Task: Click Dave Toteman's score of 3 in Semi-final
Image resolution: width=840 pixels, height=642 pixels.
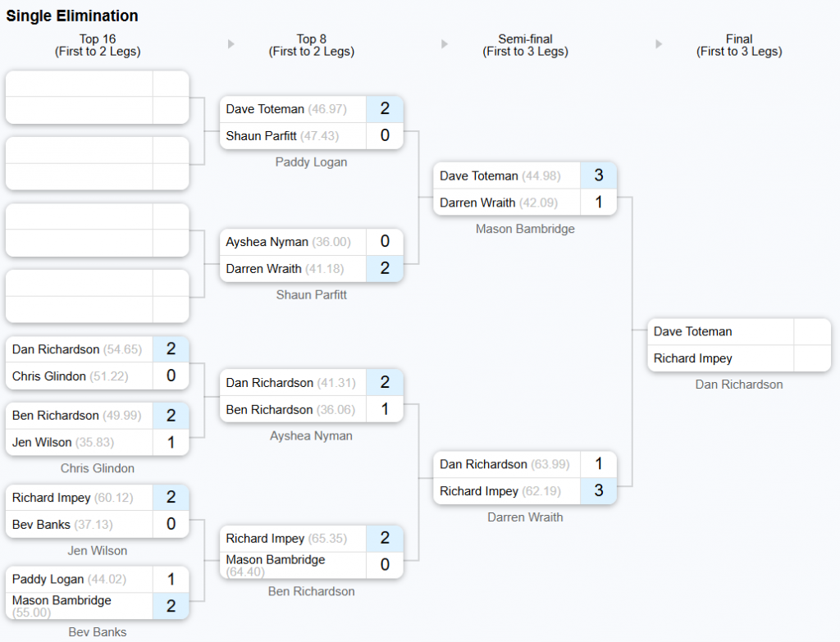Action: tap(598, 175)
